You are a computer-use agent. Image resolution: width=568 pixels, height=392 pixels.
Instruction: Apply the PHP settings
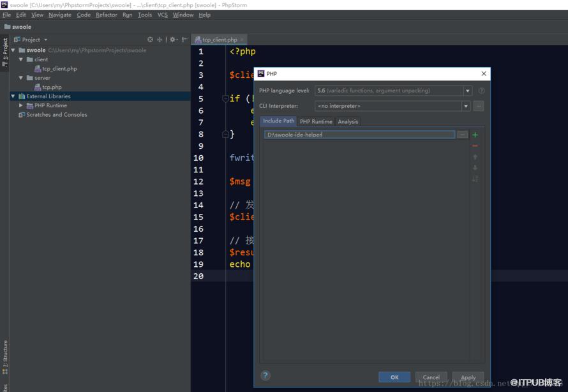point(468,377)
